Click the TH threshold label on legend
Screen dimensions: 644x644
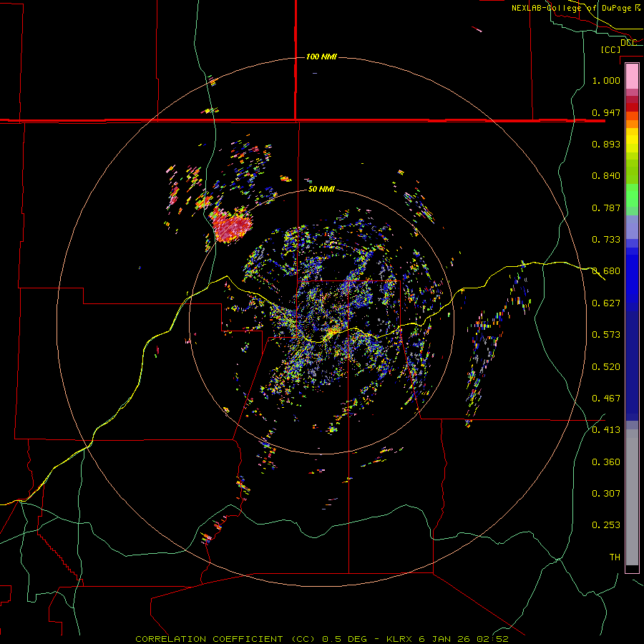coord(615,557)
